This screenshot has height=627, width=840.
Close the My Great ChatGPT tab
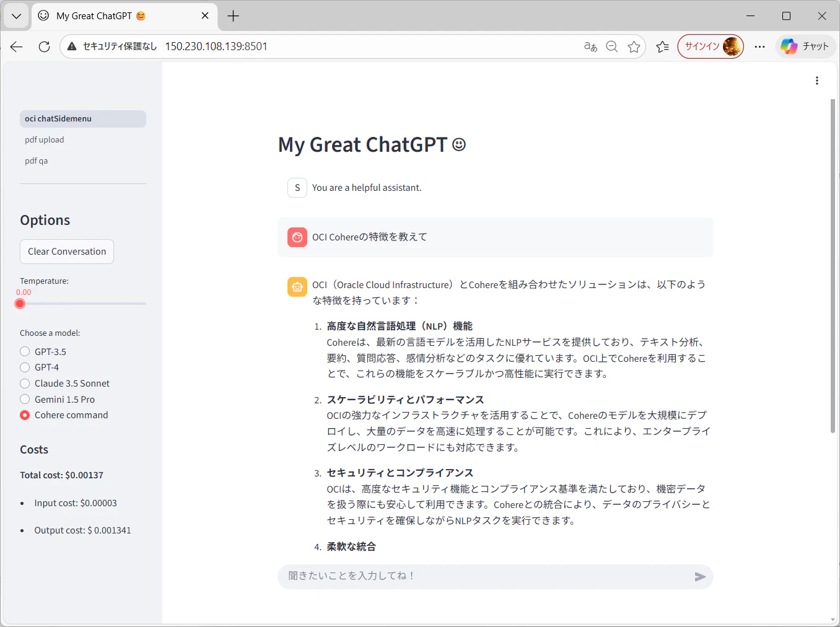coord(205,15)
